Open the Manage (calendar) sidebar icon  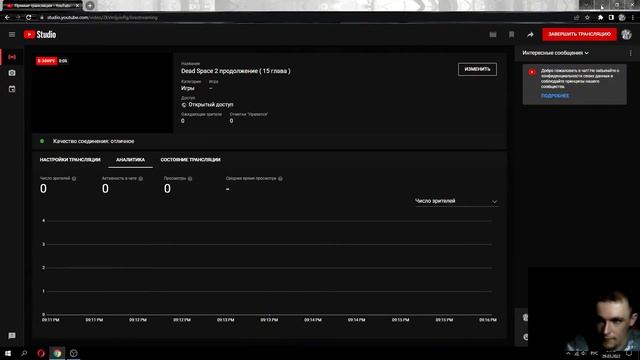[x=12, y=89]
